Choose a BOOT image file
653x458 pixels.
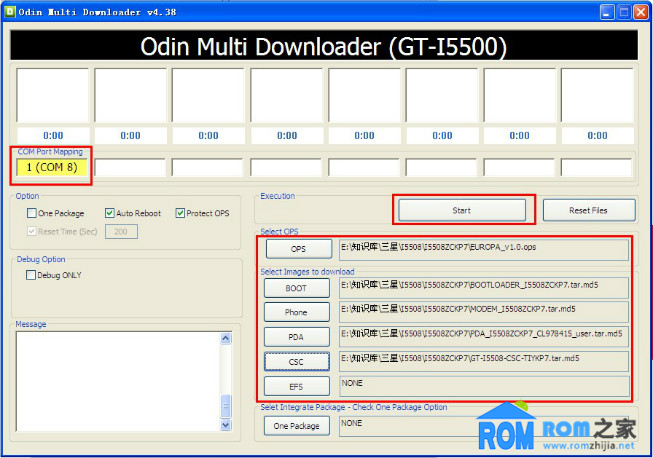297,288
